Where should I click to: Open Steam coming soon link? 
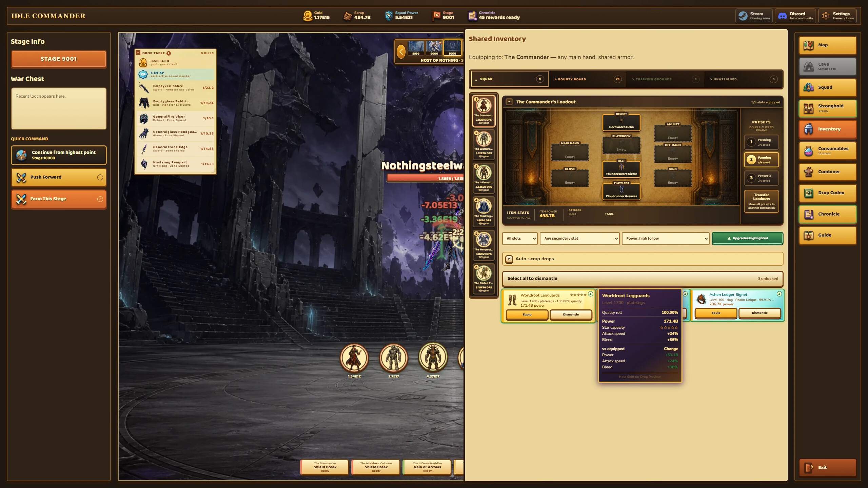pyautogui.click(x=754, y=16)
